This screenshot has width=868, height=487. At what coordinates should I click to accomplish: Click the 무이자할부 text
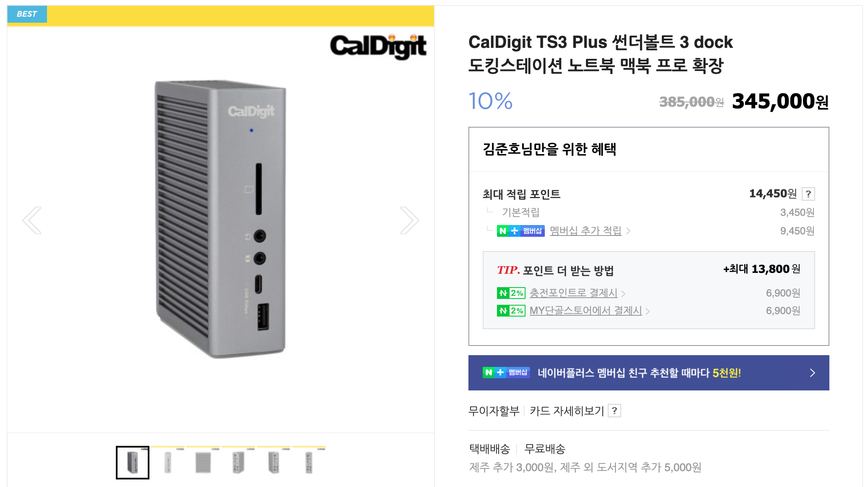pos(494,411)
